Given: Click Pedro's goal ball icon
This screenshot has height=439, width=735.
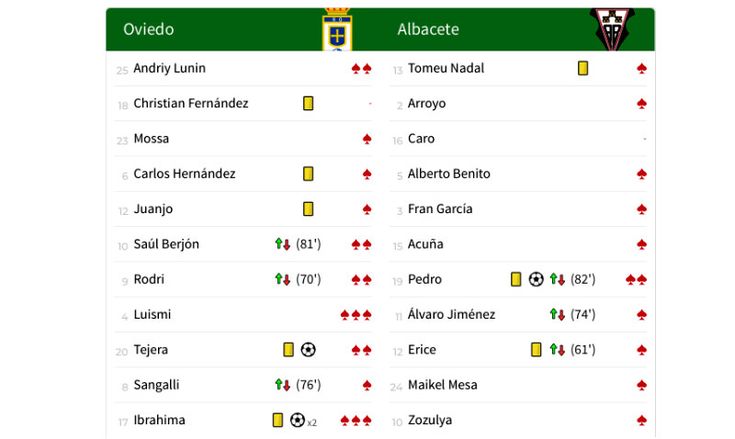Looking at the screenshot, I should tap(536, 279).
